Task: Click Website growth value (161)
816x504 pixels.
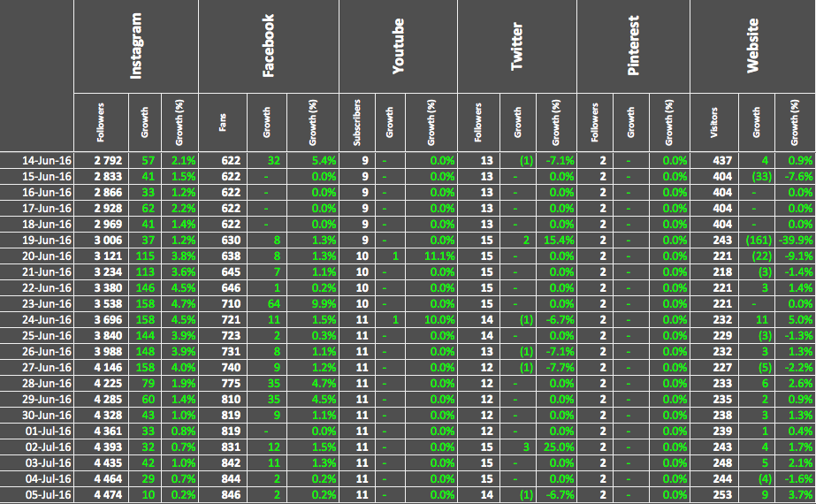Action: pos(757,240)
